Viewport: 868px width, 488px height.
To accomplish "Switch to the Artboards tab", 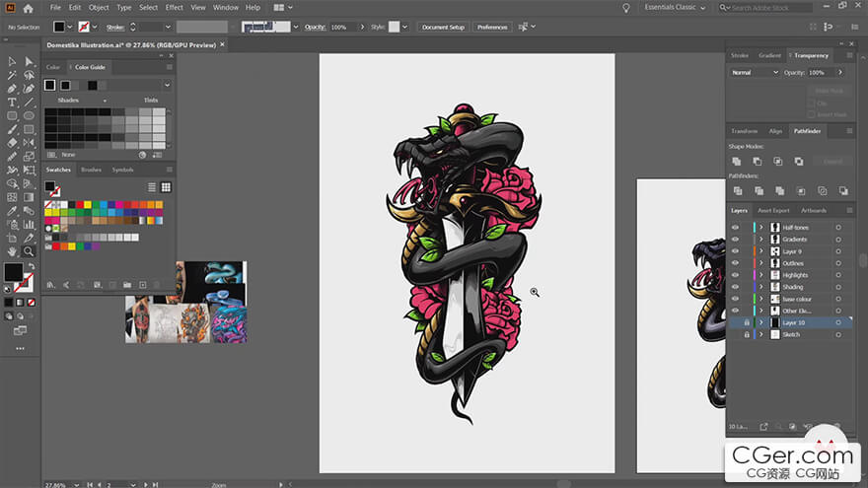I will tap(813, 211).
